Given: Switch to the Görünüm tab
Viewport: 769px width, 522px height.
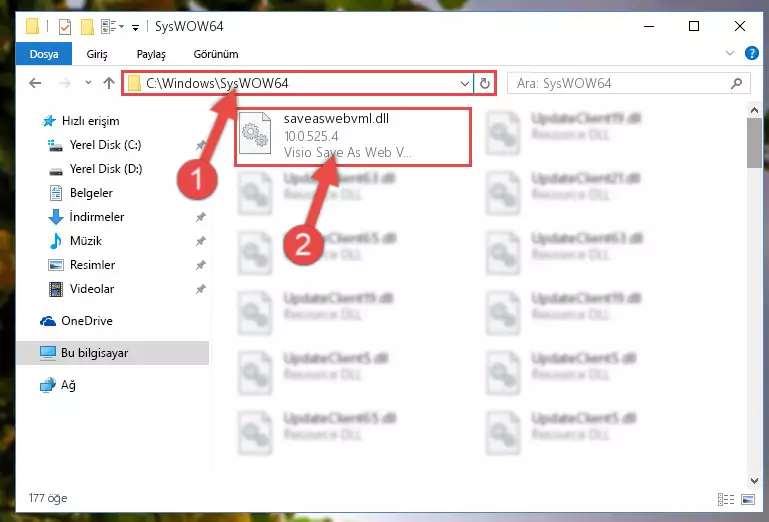Looking at the screenshot, I should (216, 54).
